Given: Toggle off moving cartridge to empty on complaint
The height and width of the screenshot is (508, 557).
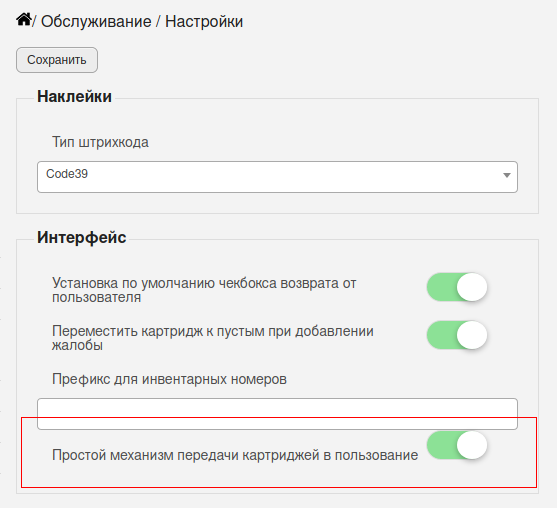Looking at the screenshot, I should (457, 335).
